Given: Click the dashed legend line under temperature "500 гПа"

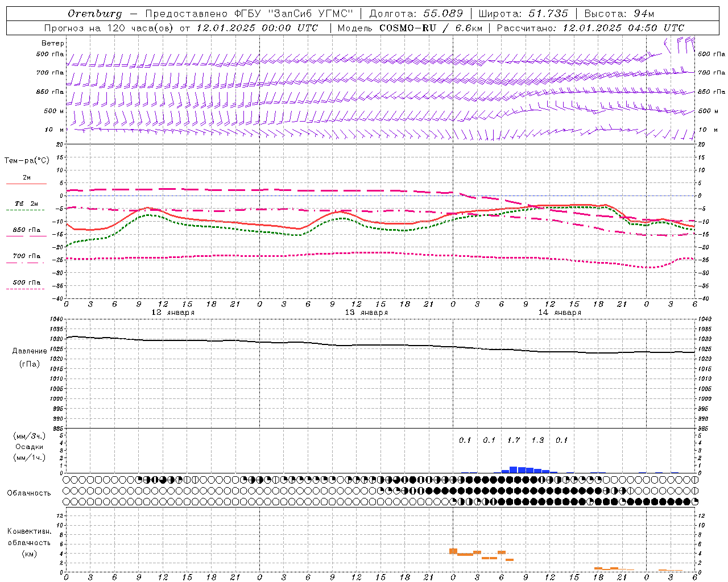Looking at the screenshot, I should click(x=26, y=289).
